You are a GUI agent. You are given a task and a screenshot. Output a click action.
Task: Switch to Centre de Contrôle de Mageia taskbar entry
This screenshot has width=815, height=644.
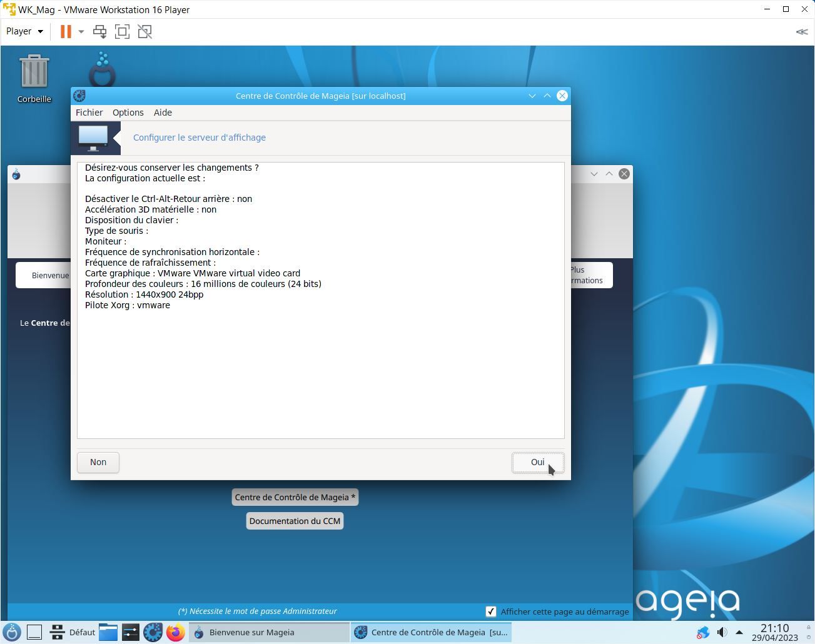(x=432, y=632)
